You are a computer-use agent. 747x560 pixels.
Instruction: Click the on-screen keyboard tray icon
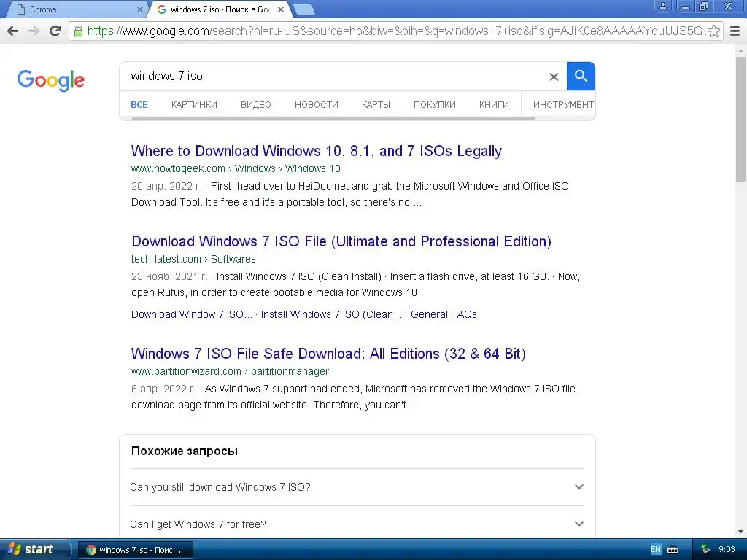point(673,550)
